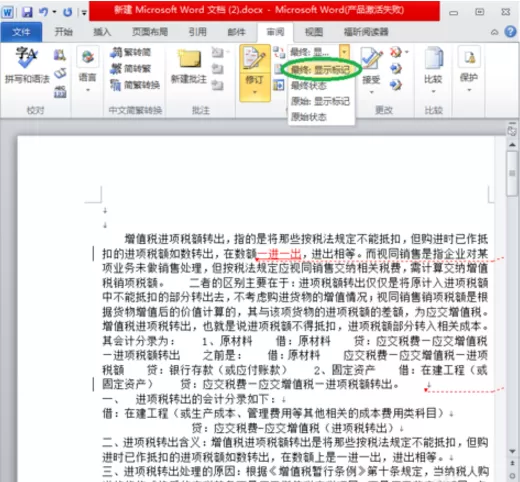The height and width of the screenshot is (482, 520).
Task: Open the undo history dropdown arrow
Action: click(54, 12)
